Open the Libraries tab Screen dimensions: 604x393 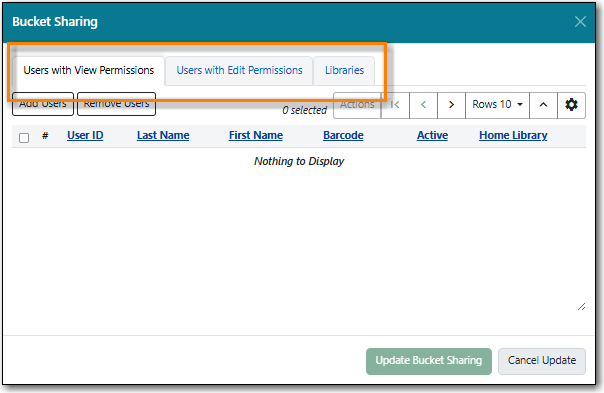click(344, 71)
